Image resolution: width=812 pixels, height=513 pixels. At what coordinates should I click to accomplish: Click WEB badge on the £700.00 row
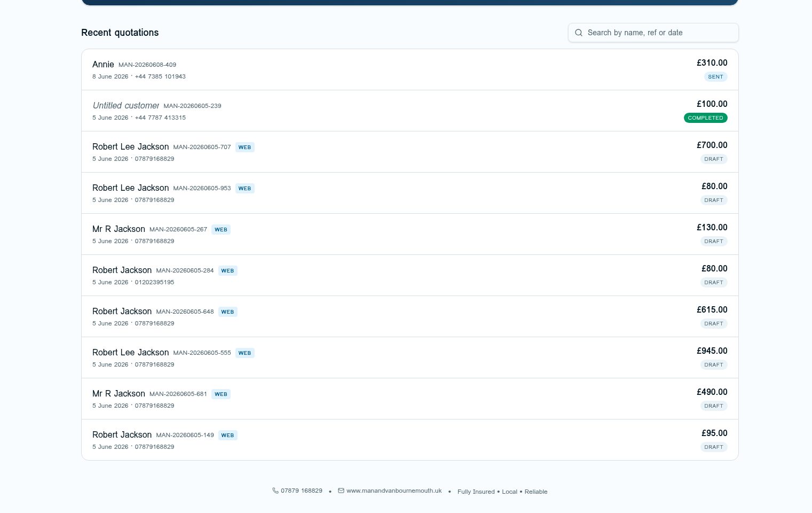coord(245,147)
